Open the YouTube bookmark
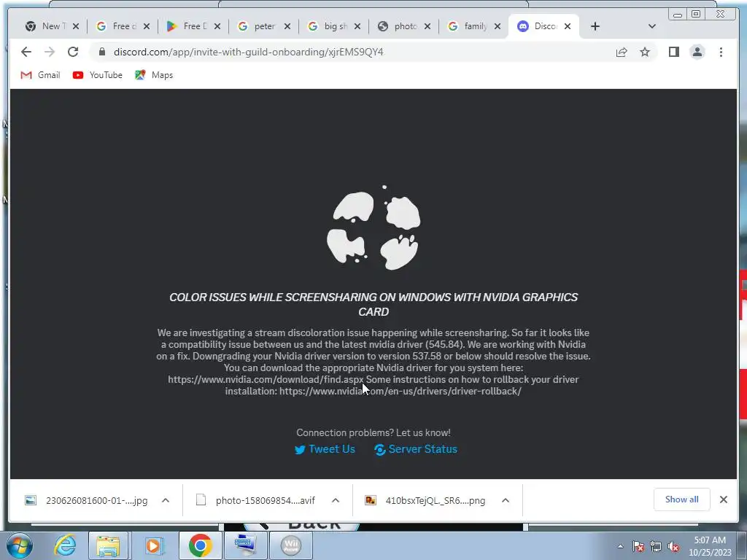747x560 pixels. [98, 75]
